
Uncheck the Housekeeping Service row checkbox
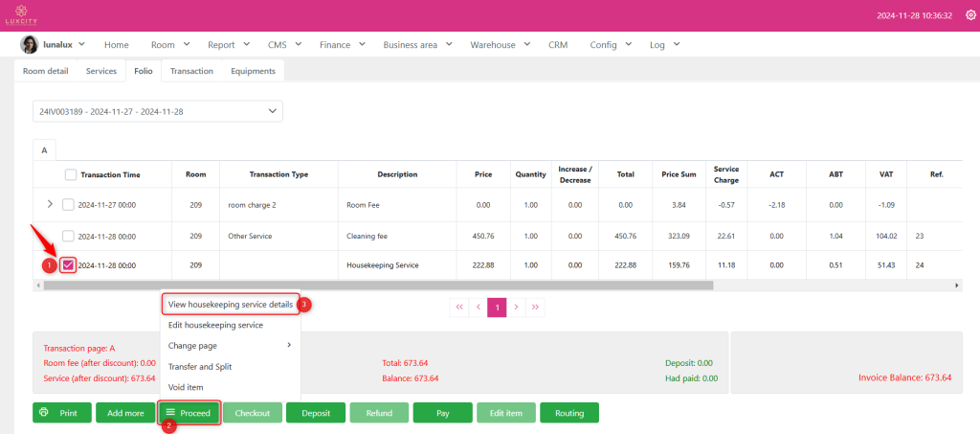point(68,264)
